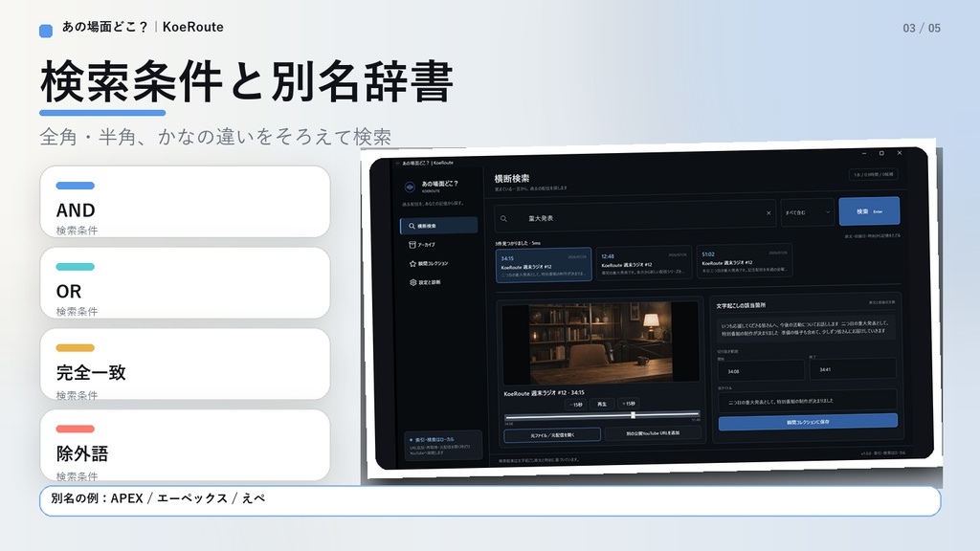Image resolution: width=980 pixels, height=551 pixels.
Task: Select the 12:48 search result card
Action: [644, 263]
